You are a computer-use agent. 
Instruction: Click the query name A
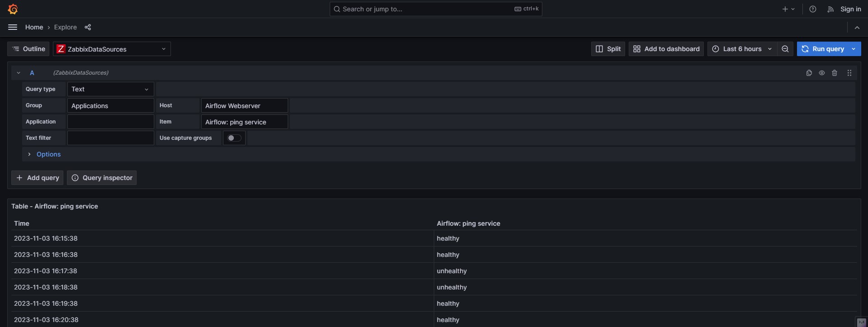point(32,73)
